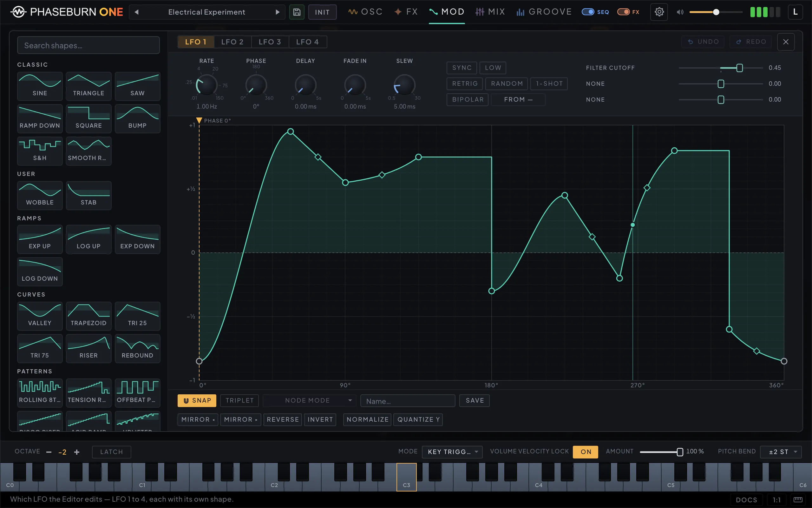Adjust the master volume slider
The height and width of the screenshot is (508, 812).
[x=716, y=12]
